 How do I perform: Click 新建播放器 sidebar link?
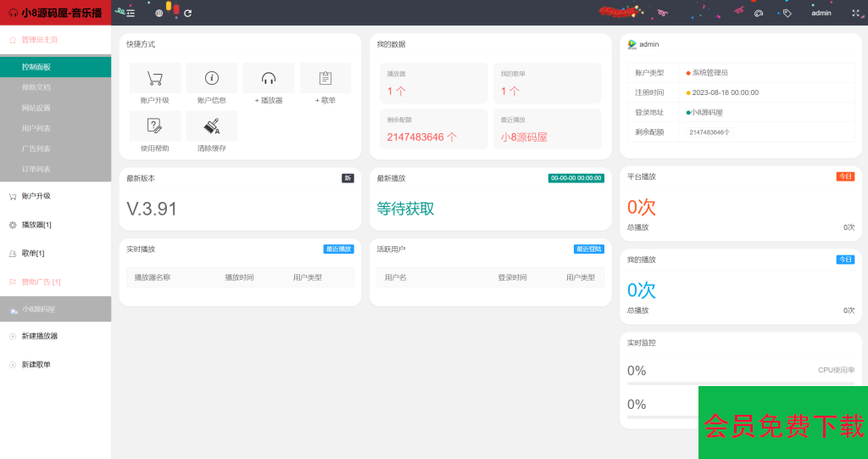[40, 336]
